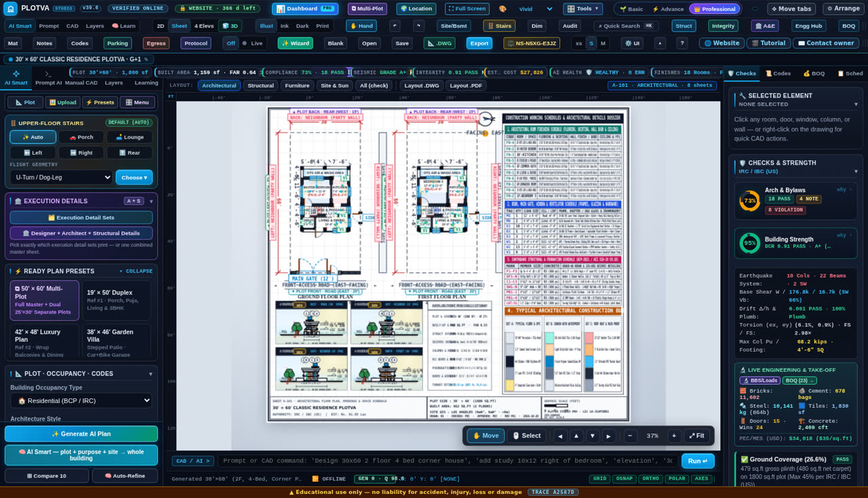Toggle POLAR in the status bar

[x=677, y=479]
